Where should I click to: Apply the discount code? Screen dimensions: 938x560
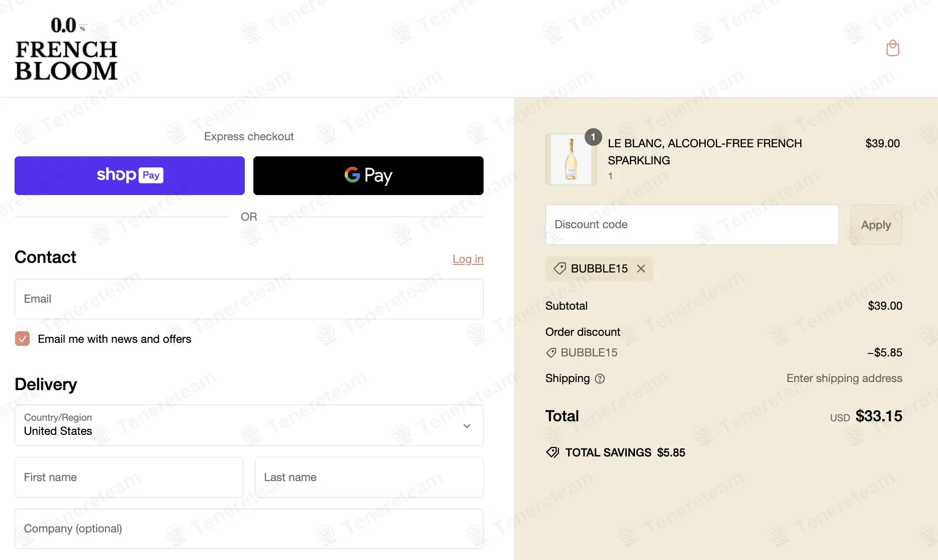pyautogui.click(x=876, y=225)
